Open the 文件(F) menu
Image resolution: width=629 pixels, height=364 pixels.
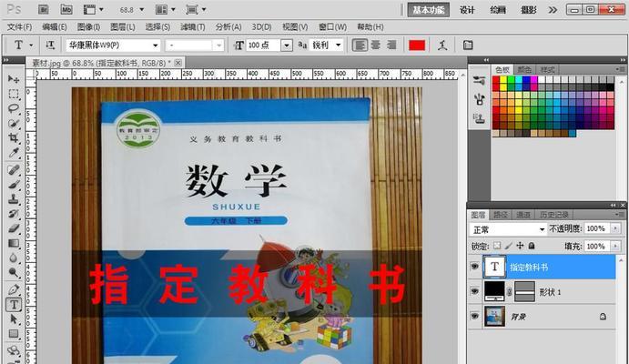click(x=19, y=27)
